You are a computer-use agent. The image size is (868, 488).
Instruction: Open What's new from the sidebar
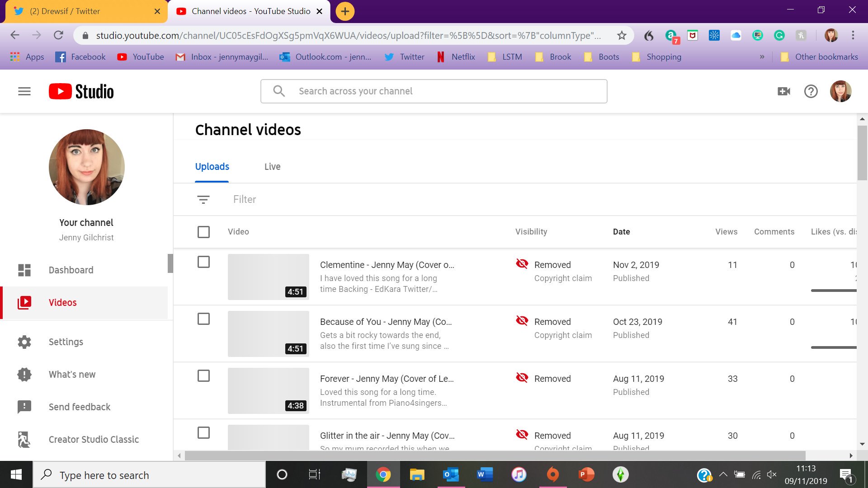[x=72, y=374]
